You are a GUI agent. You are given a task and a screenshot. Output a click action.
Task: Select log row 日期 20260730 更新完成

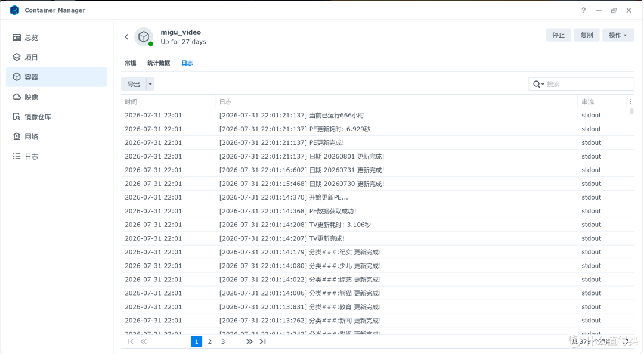click(377, 184)
